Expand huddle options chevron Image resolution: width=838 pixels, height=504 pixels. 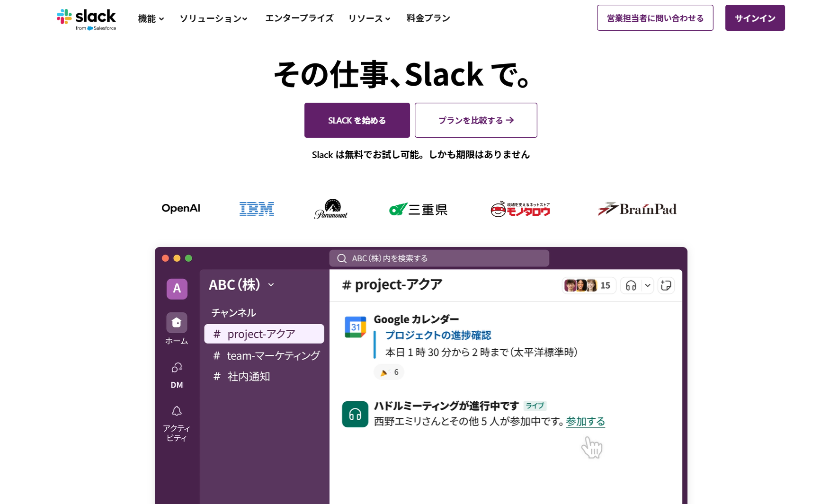pos(648,285)
